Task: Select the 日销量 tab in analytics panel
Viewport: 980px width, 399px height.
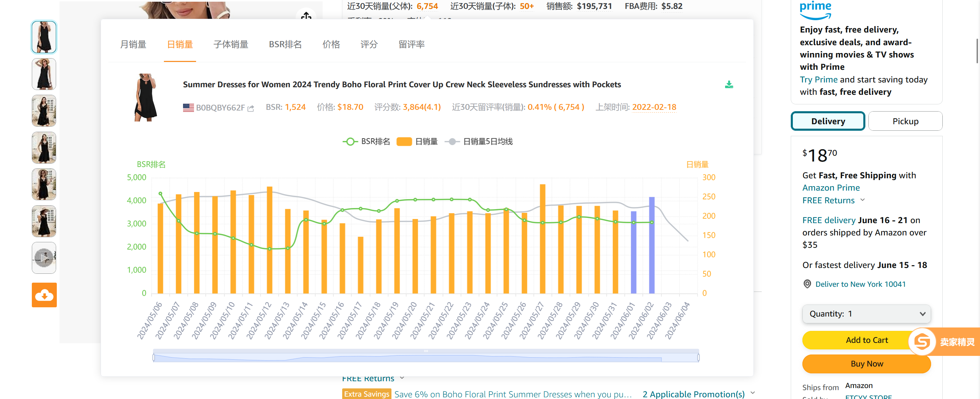Action: tap(179, 44)
